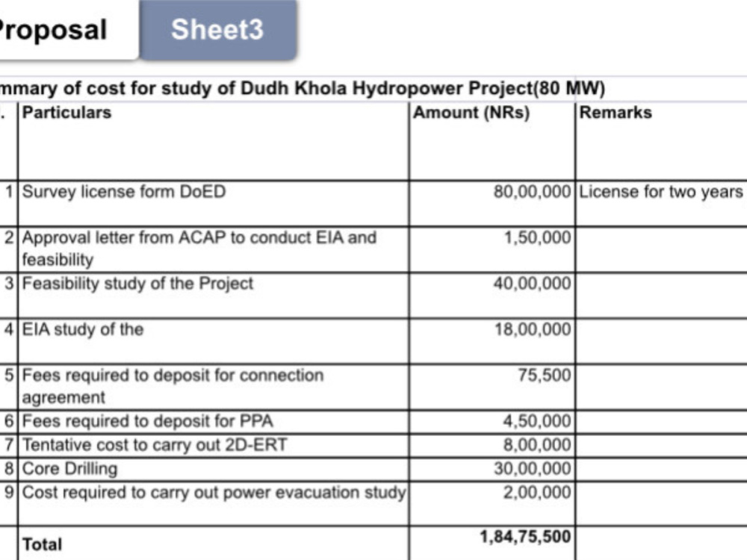Screen dimensions: 747x560
Task: Select the total amount 1,84,75,500
Action: pyautogui.click(x=492, y=544)
